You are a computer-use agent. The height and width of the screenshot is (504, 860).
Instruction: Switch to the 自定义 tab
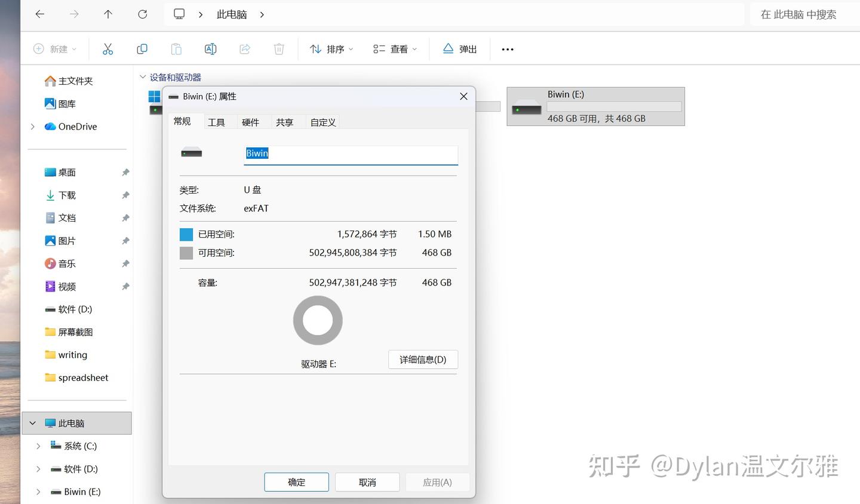pyautogui.click(x=323, y=122)
